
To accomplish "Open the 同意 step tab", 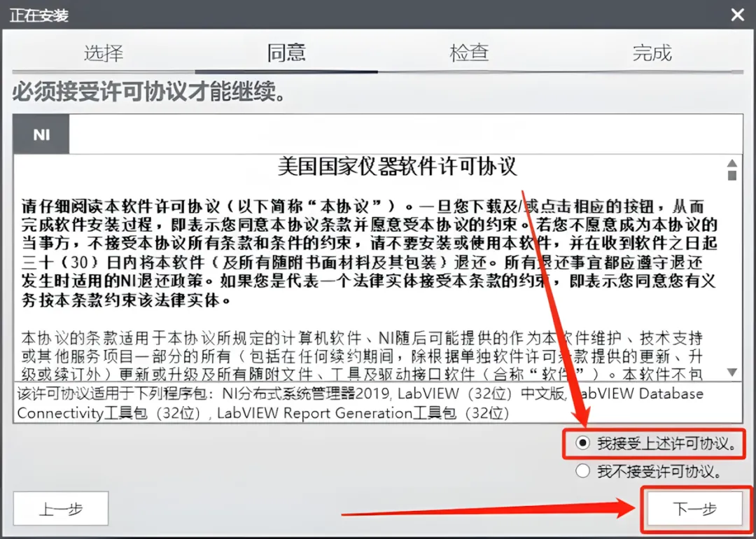I will [x=286, y=52].
